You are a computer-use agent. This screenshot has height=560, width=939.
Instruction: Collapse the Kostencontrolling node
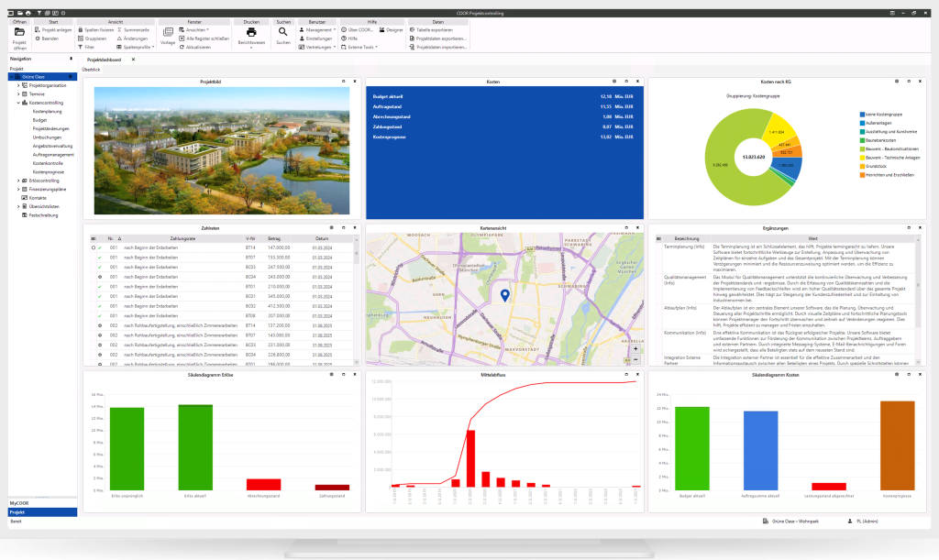tap(18, 103)
